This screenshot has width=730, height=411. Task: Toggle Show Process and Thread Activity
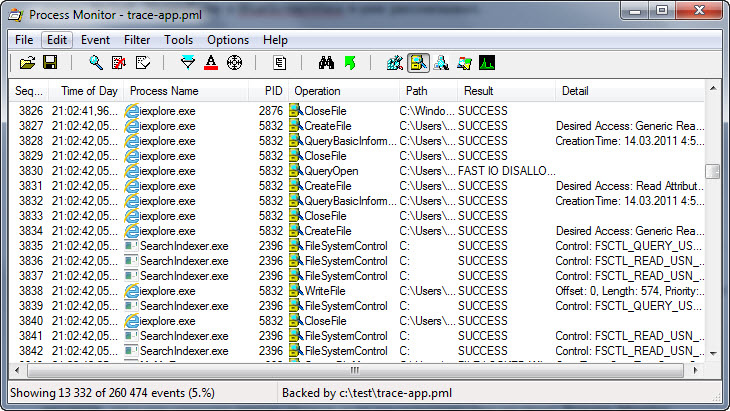[x=464, y=62]
